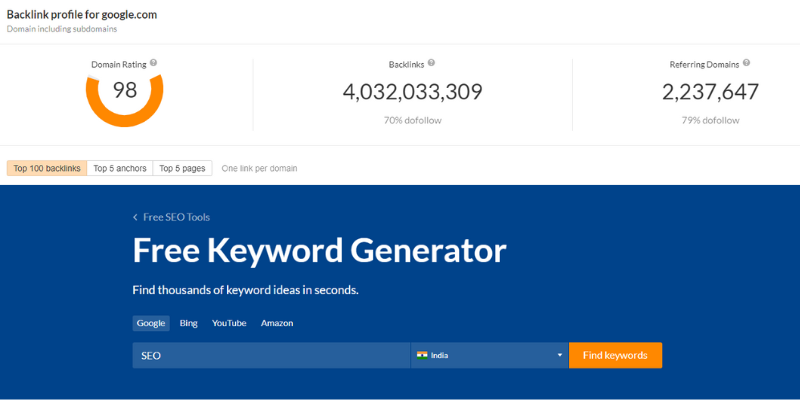Click the Free Keyword Generator heading

tap(319, 250)
